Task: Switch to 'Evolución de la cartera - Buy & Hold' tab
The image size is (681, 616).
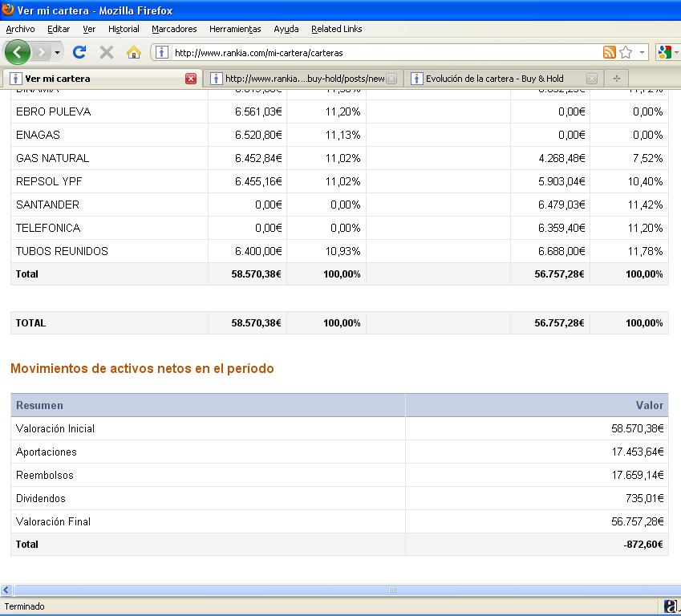Action: click(x=504, y=79)
